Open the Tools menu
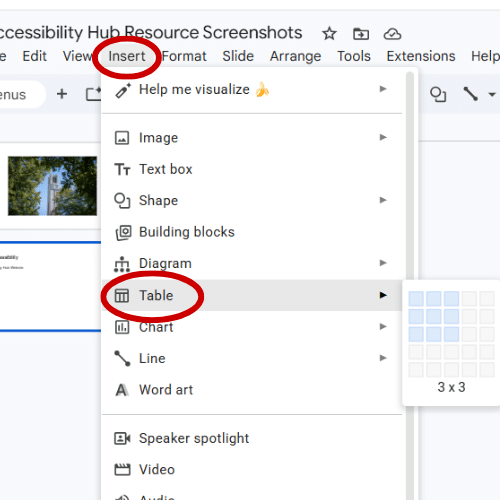This screenshot has width=500, height=500. click(x=354, y=56)
